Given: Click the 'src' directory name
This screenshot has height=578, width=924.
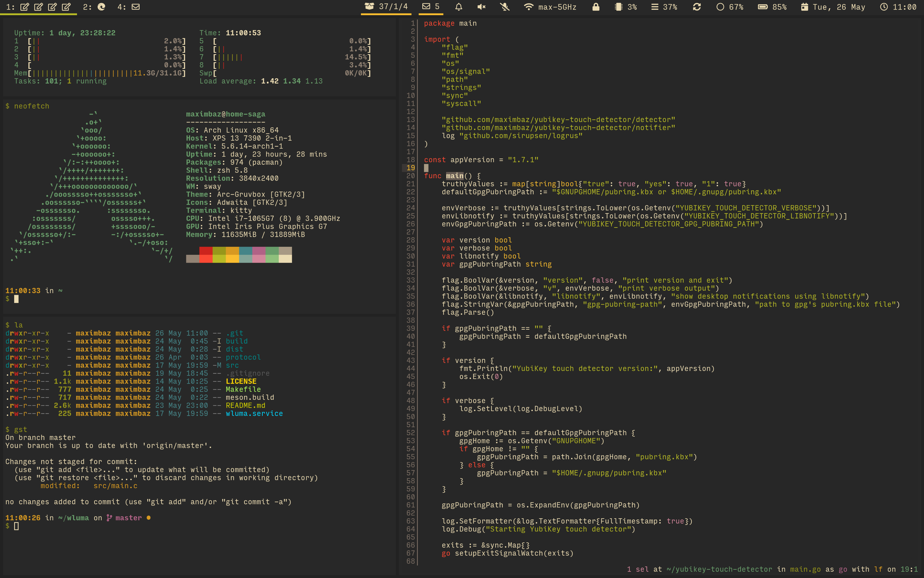Looking at the screenshot, I should [x=232, y=365].
